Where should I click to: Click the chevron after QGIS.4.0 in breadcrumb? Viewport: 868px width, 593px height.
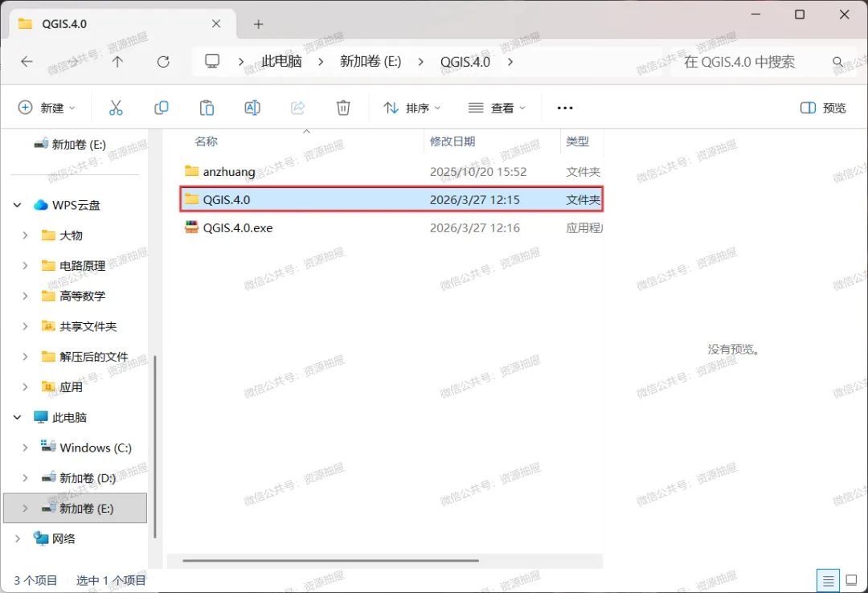(x=510, y=61)
